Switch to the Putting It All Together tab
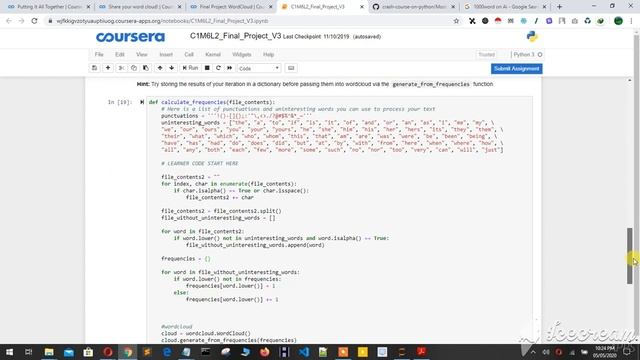 click(x=49, y=7)
